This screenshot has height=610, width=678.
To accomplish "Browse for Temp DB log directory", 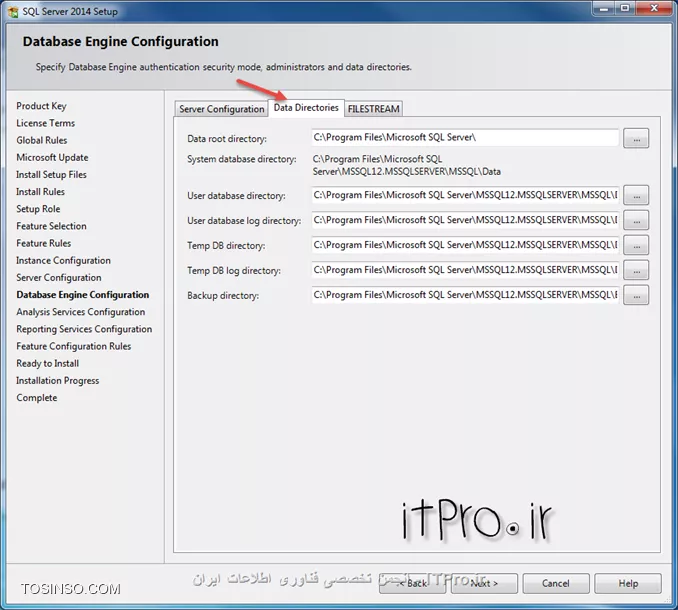I will (x=636, y=271).
